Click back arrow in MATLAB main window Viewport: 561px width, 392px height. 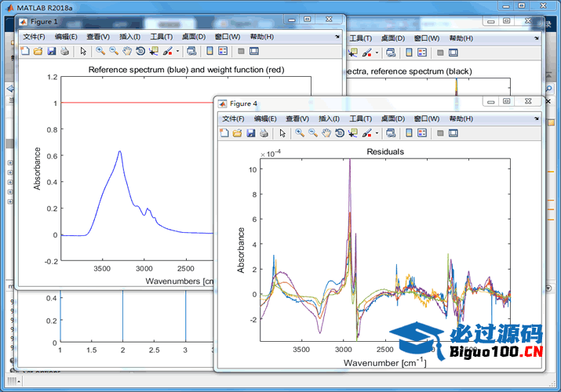[x=10, y=89]
